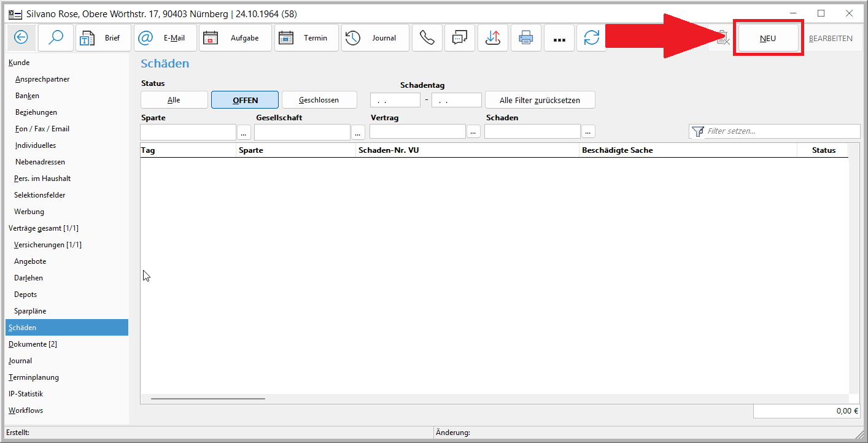
Task: Click the phone call icon
Action: click(427, 38)
